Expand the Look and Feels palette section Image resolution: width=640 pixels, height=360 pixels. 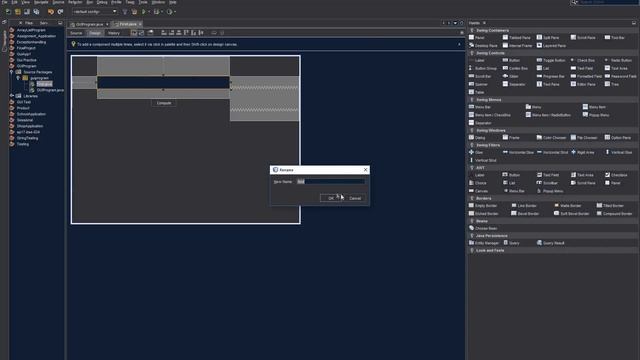(472, 251)
